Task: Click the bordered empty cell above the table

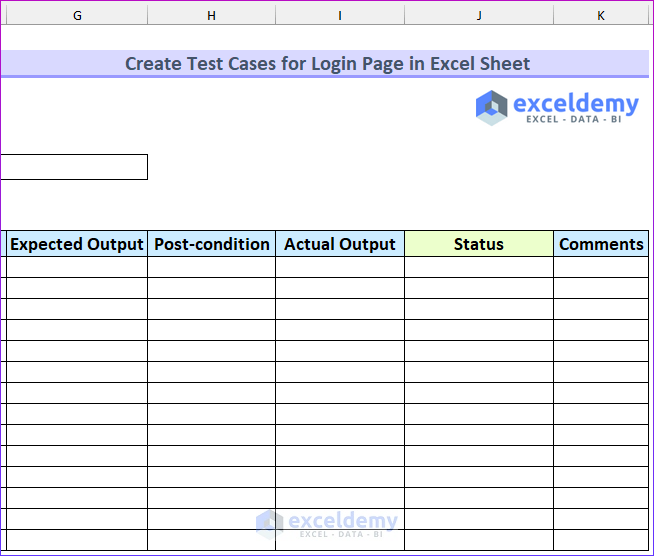Action: (74, 167)
